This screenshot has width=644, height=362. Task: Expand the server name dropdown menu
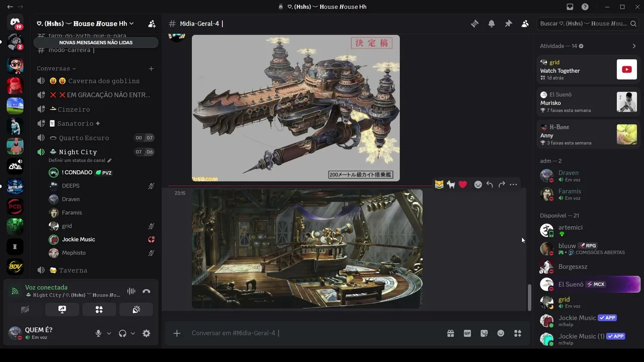pyautogui.click(x=86, y=24)
